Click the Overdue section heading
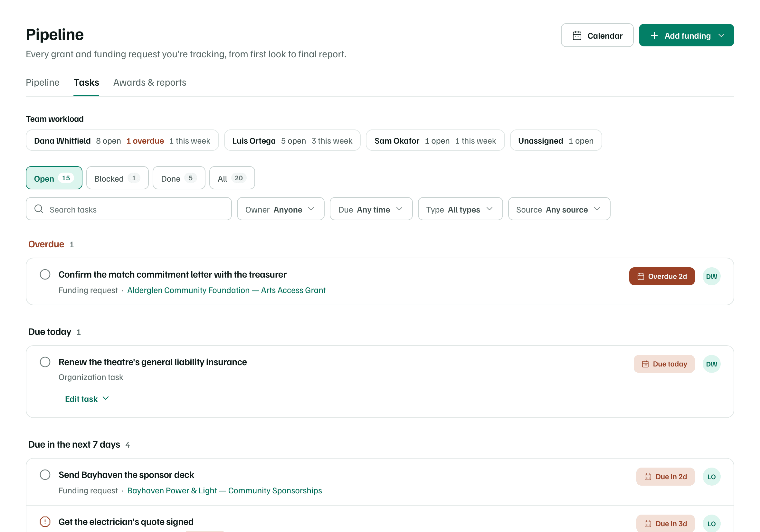This screenshot has width=760, height=532. [x=46, y=244]
